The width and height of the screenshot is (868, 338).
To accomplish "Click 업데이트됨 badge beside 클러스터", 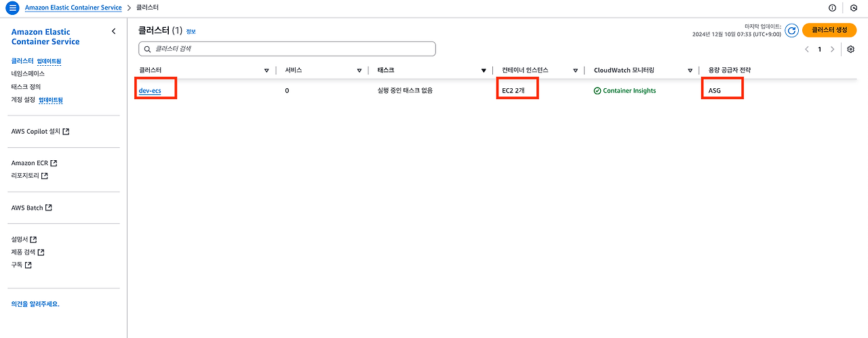I will pos(49,61).
